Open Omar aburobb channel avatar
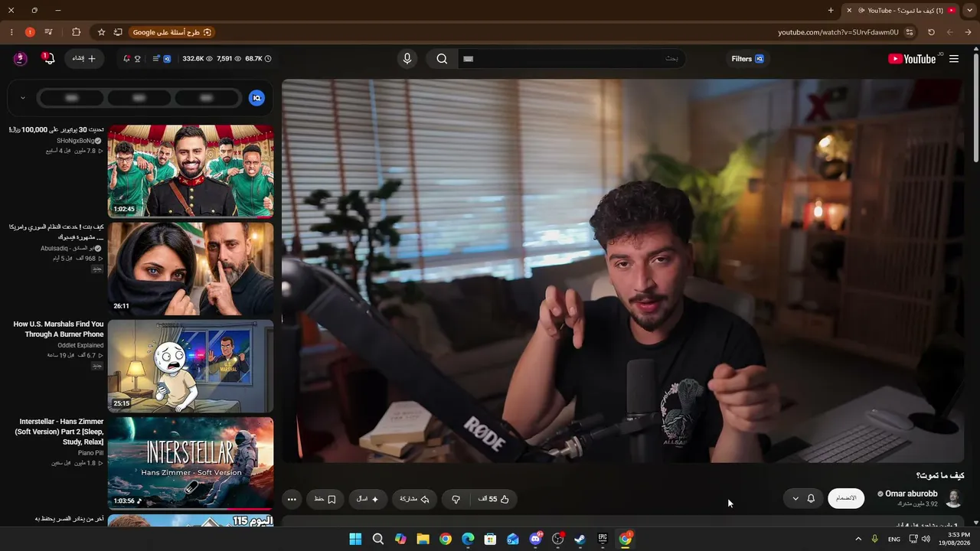The image size is (980, 551). click(954, 498)
